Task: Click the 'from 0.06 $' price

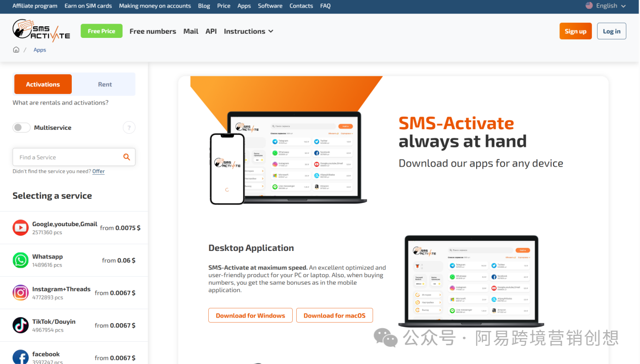Action: [x=119, y=261]
